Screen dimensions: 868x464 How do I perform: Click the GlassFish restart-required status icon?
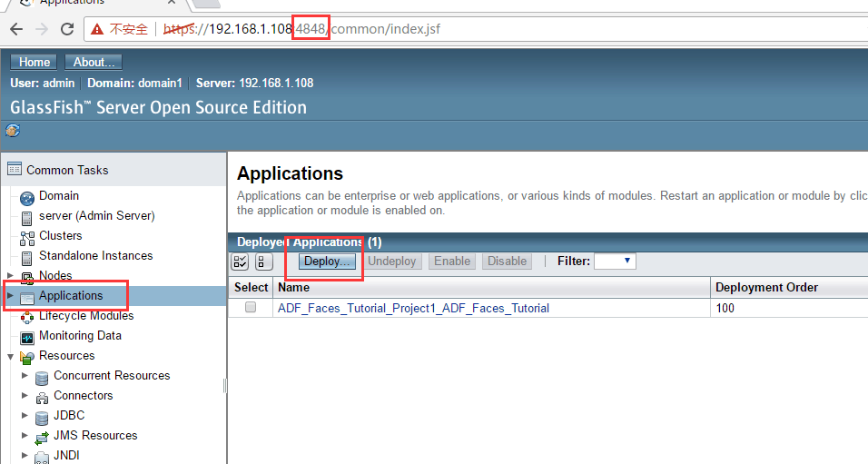(13, 131)
